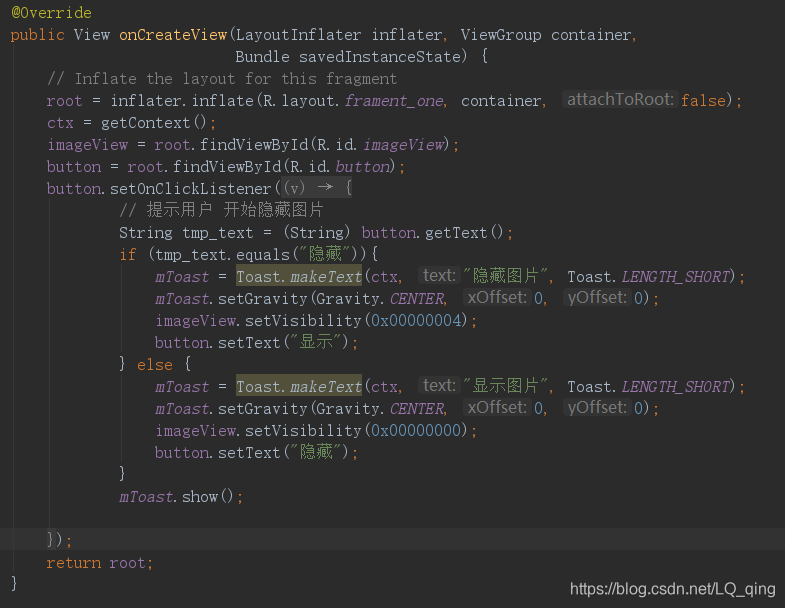This screenshot has width=785, height=608.
Task: Place cursor on onCreateView method name
Action: pyautogui.click(x=173, y=35)
